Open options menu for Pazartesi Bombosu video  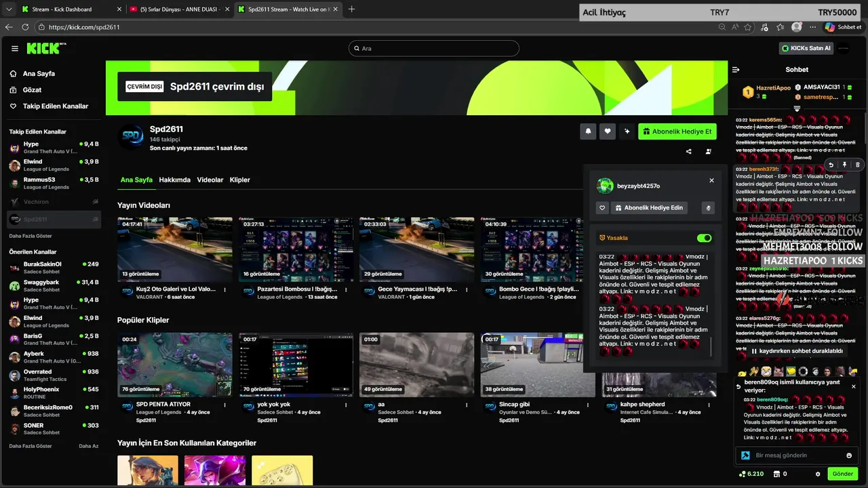(347, 289)
